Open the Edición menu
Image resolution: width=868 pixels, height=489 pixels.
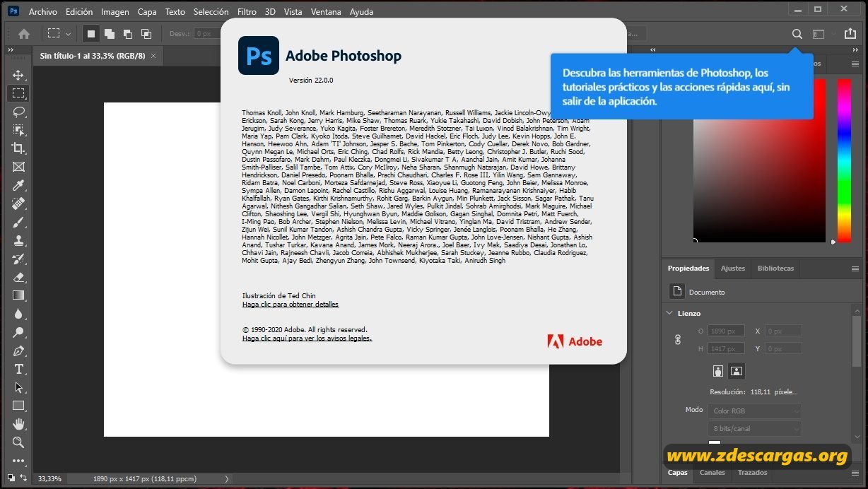point(79,12)
